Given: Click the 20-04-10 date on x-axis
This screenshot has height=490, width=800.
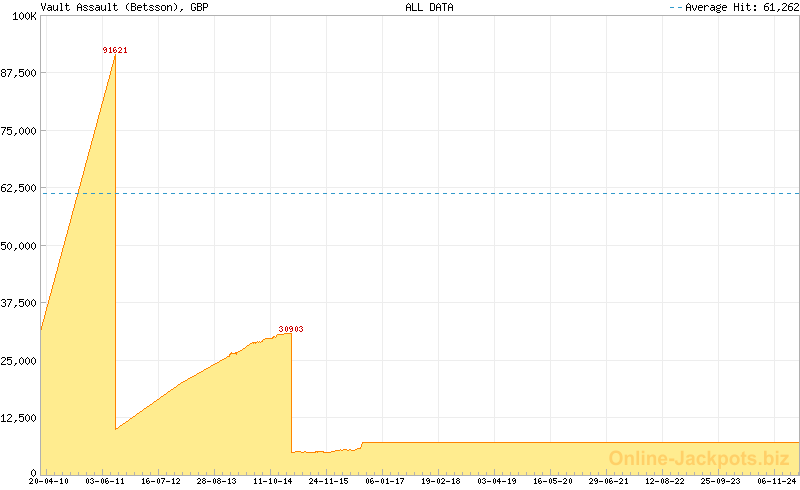Looking at the screenshot, I should coord(46,481).
